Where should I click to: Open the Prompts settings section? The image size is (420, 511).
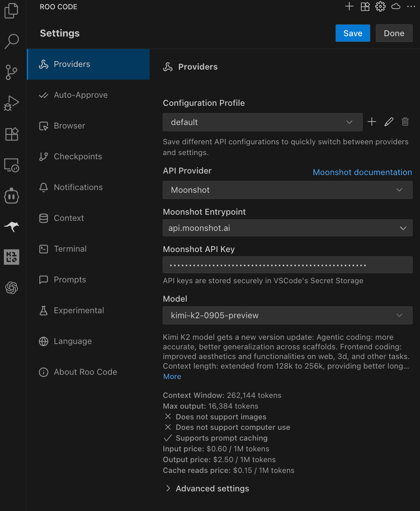pos(70,279)
